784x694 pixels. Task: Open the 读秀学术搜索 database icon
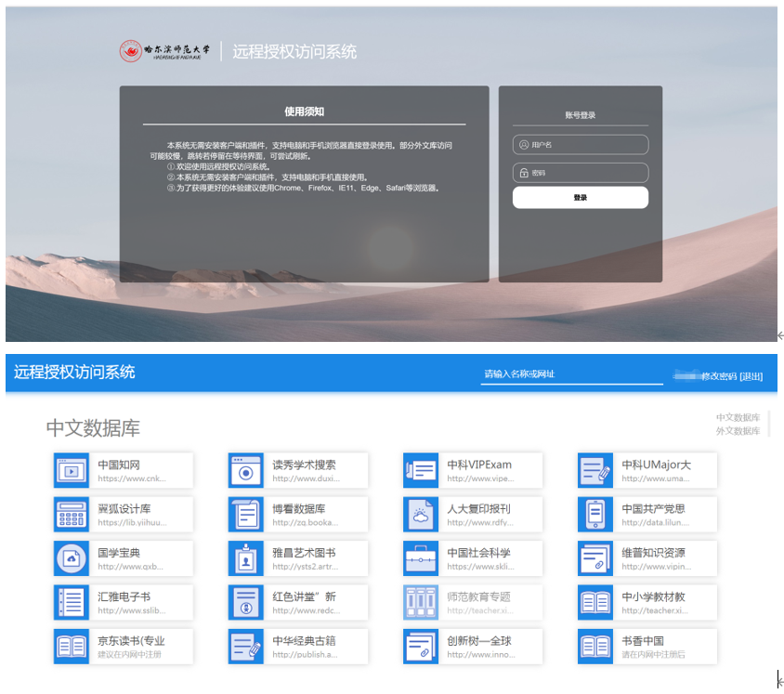coord(246,470)
